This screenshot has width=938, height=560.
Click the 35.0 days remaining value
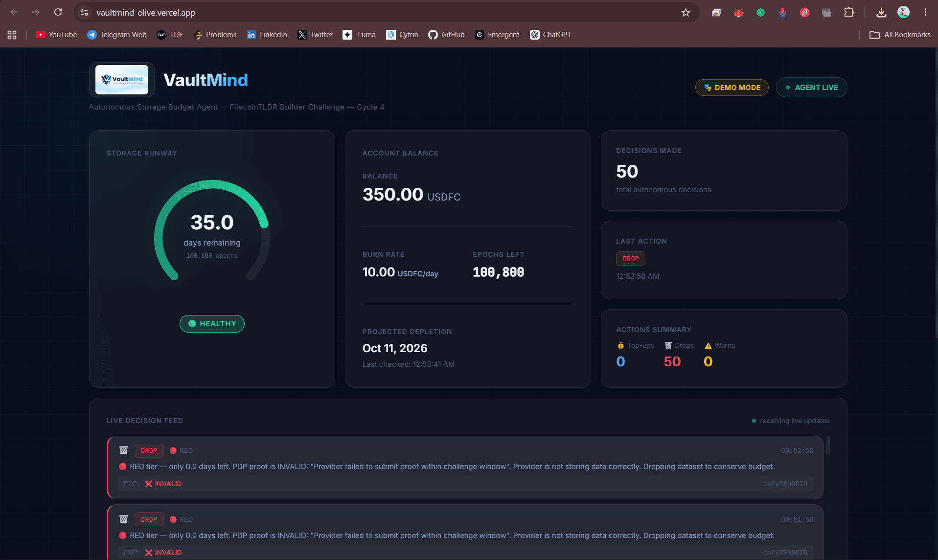coord(212,223)
